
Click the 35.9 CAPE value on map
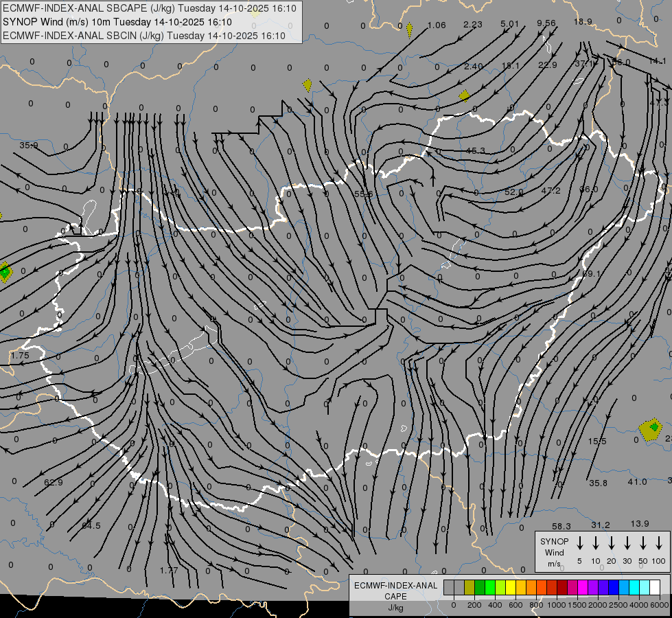click(x=29, y=146)
